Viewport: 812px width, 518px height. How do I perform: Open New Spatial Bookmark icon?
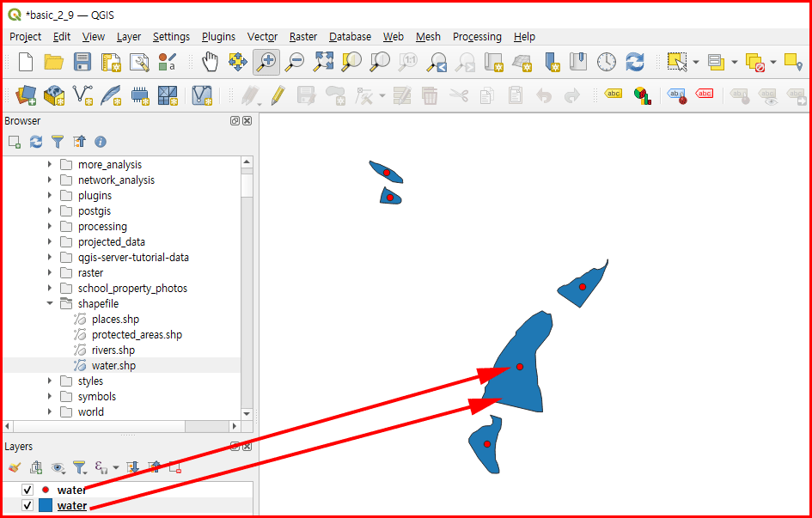pyautogui.click(x=551, y=62)
